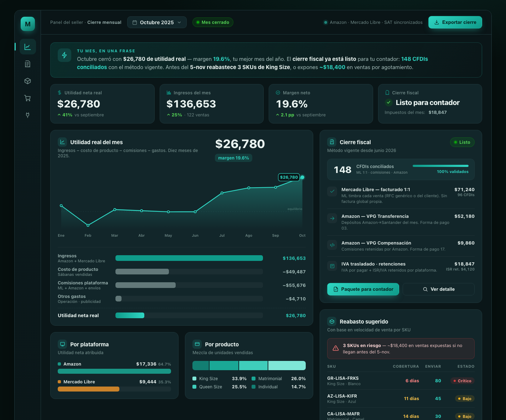
Task: Click the Comisiones plataforma bar
Action: click(145, 285)
